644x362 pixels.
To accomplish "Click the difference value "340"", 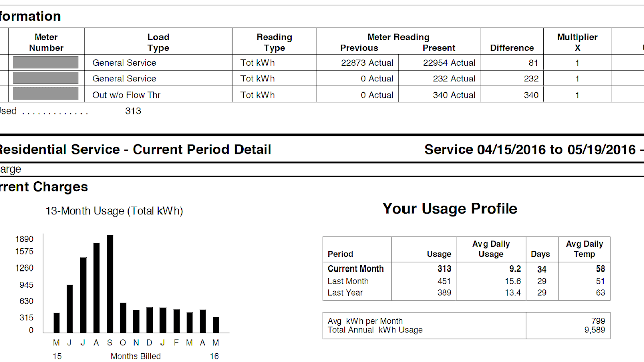I will click(531, 95).
